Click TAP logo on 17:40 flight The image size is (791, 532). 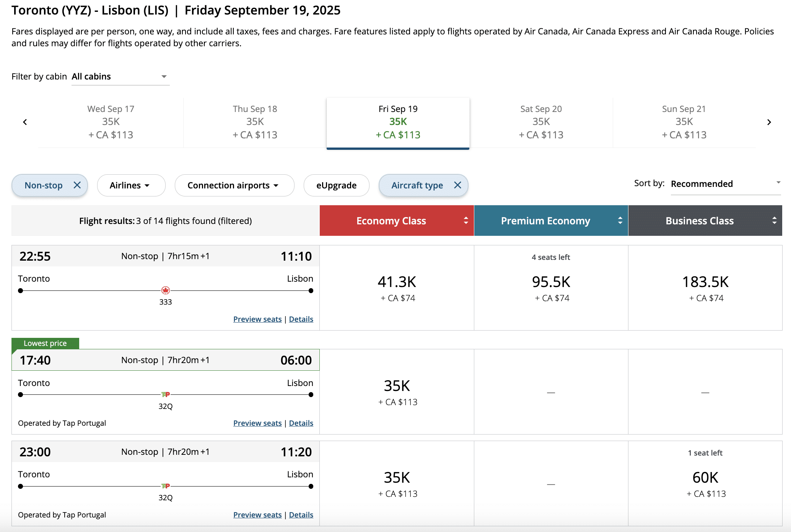tap(166, 394)
